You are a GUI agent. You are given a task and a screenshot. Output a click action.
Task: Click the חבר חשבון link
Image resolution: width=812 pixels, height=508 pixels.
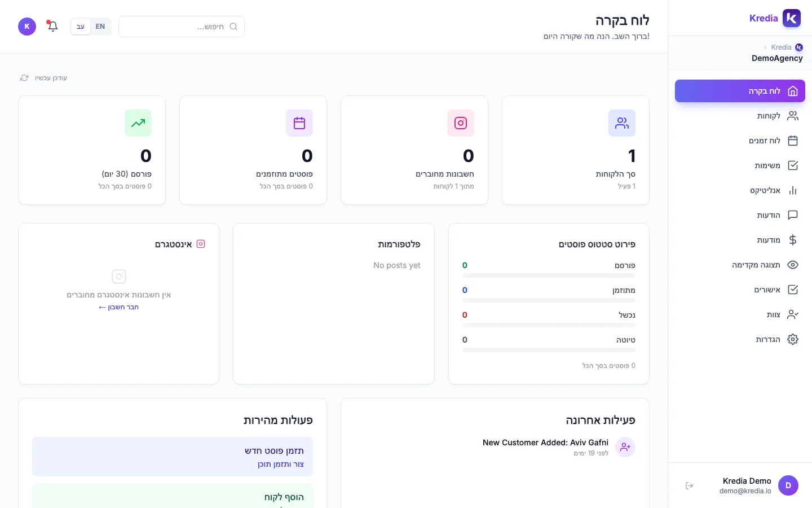[x=118, y=307]
